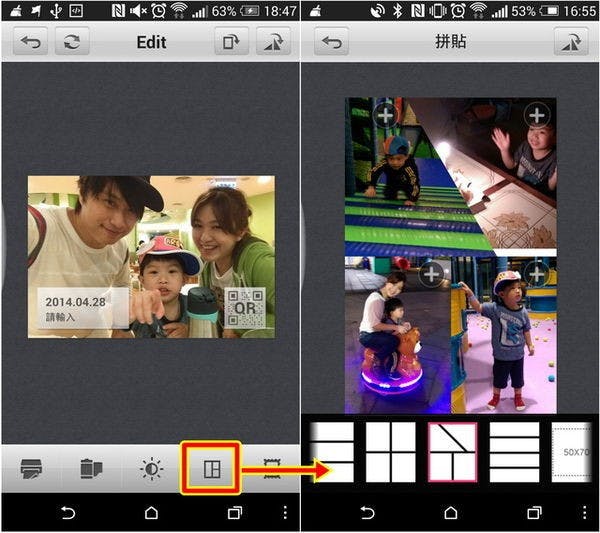Select the 50X70 size layout thumbnail
The image size is (600, 533).
click(572, 452)
